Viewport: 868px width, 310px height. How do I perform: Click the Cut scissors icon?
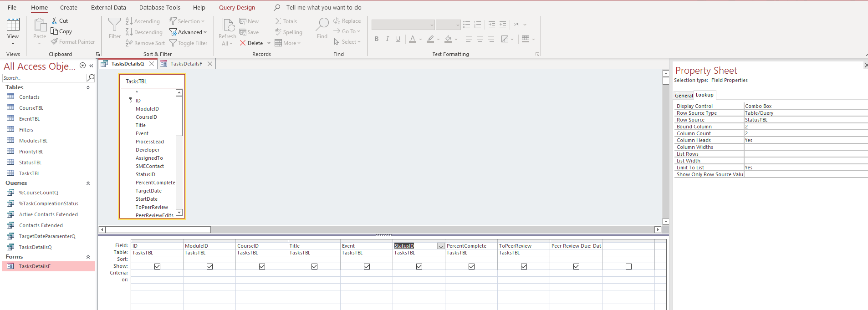pos(54,21)
